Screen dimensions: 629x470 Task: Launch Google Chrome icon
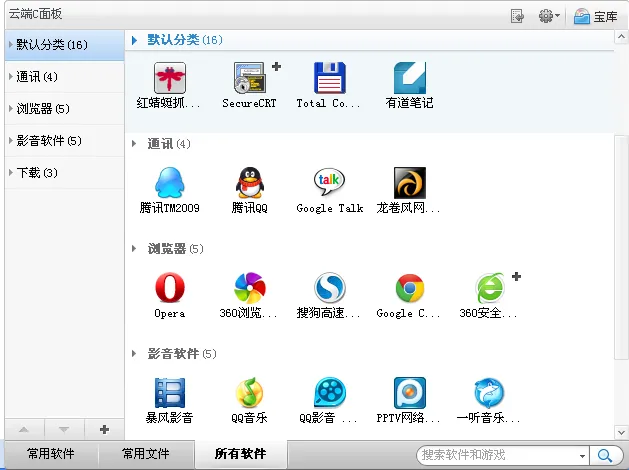pyautogui.click(x=410, y=288)
